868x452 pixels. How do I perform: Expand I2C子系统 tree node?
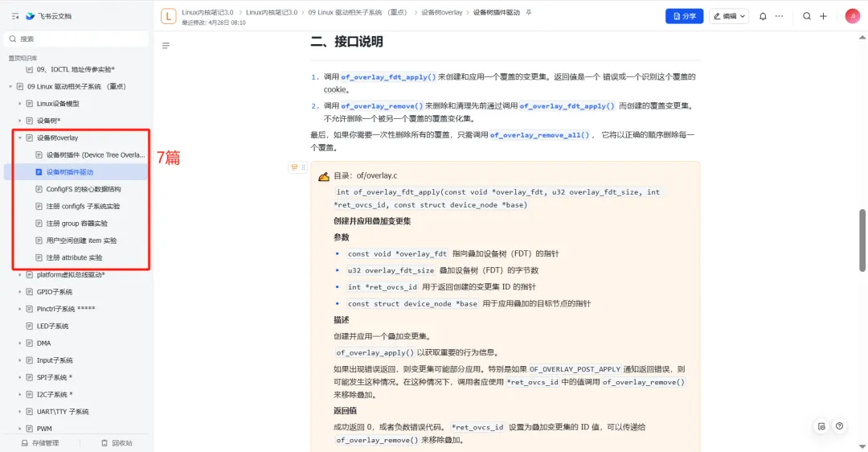coord(19,394)
